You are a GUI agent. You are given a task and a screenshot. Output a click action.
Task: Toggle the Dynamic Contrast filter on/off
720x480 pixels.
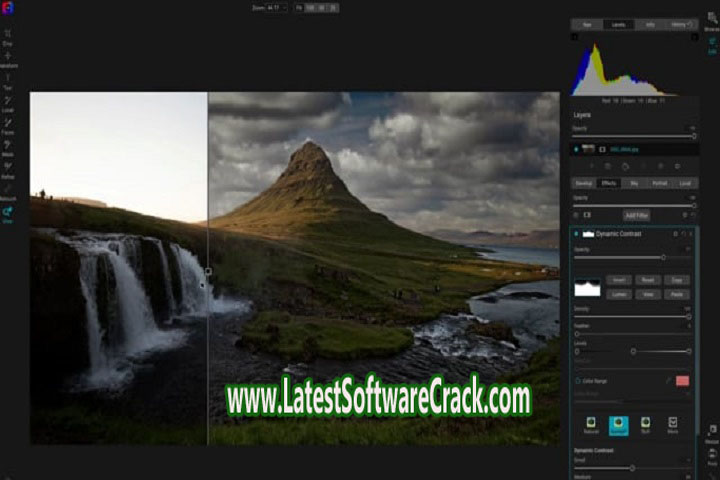[x=576, y=234]
